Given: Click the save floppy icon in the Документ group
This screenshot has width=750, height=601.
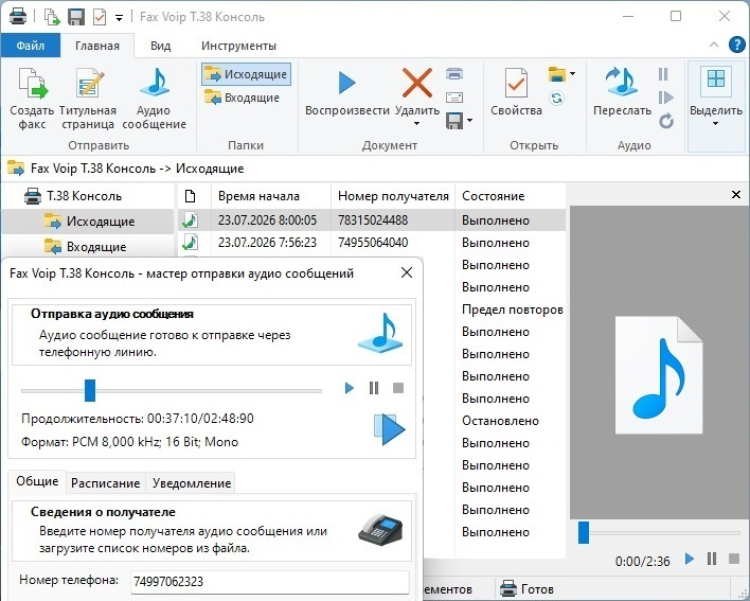Looking at the screenshot, I should click(454, 121).
